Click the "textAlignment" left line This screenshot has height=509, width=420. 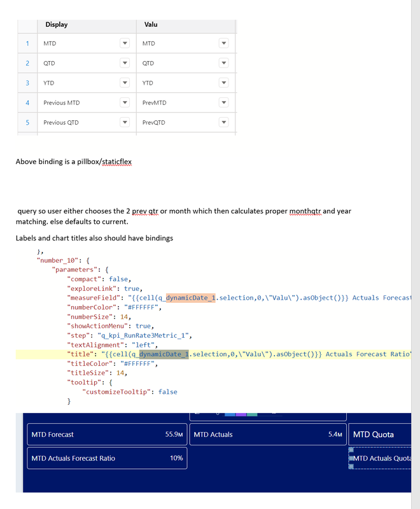112,345
